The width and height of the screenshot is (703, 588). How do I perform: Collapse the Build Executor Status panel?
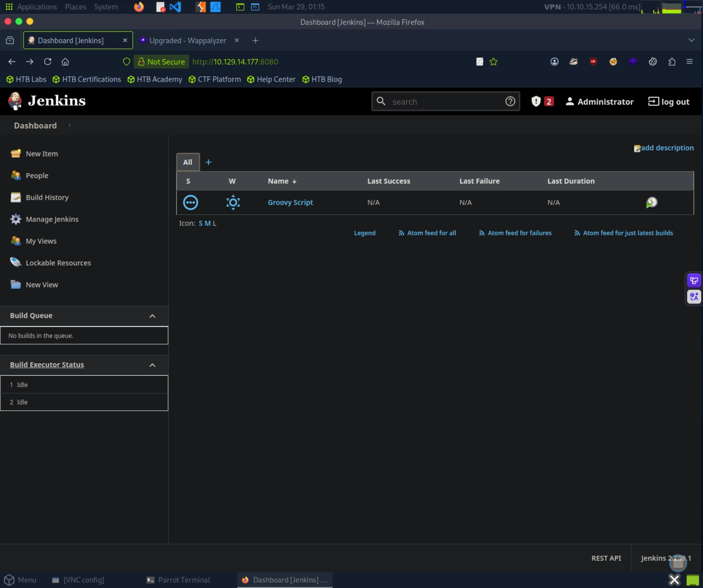(153, 365)
